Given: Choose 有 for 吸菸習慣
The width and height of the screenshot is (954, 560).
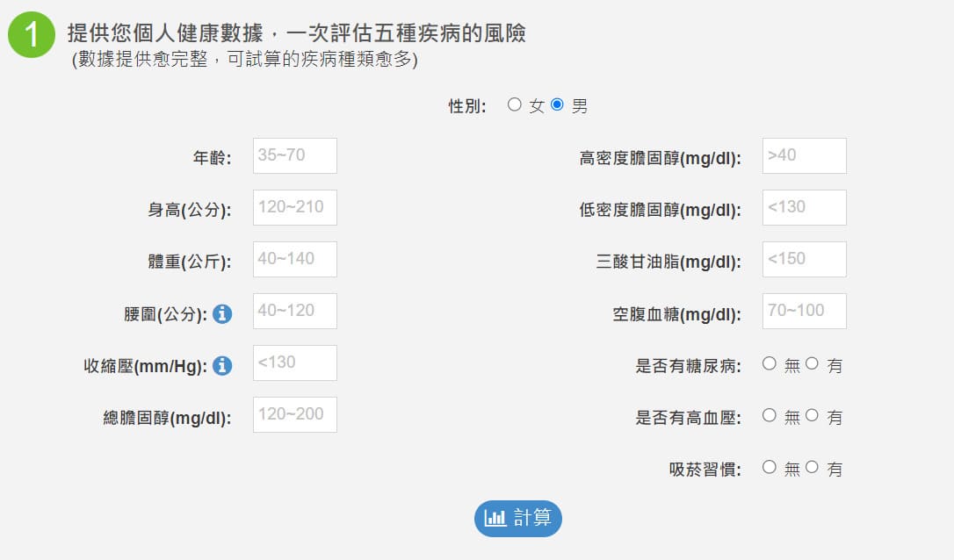Looking at the screenshot, I should pyautogui.click(x=812, y=467).
